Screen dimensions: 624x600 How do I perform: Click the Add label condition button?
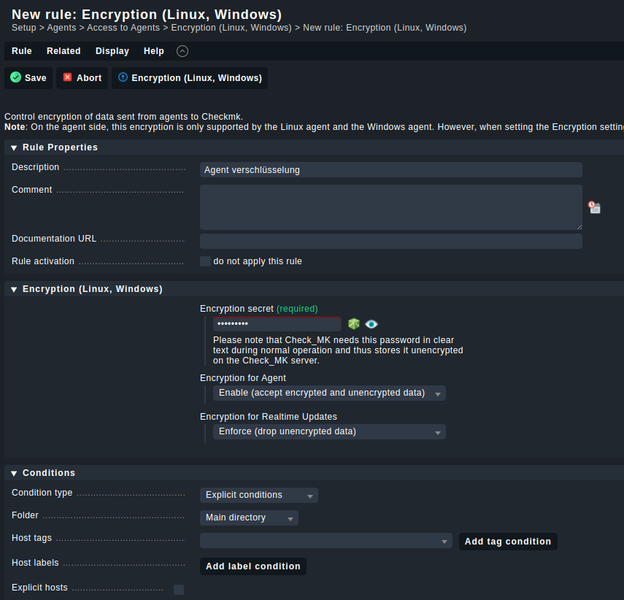coord(252,566)
